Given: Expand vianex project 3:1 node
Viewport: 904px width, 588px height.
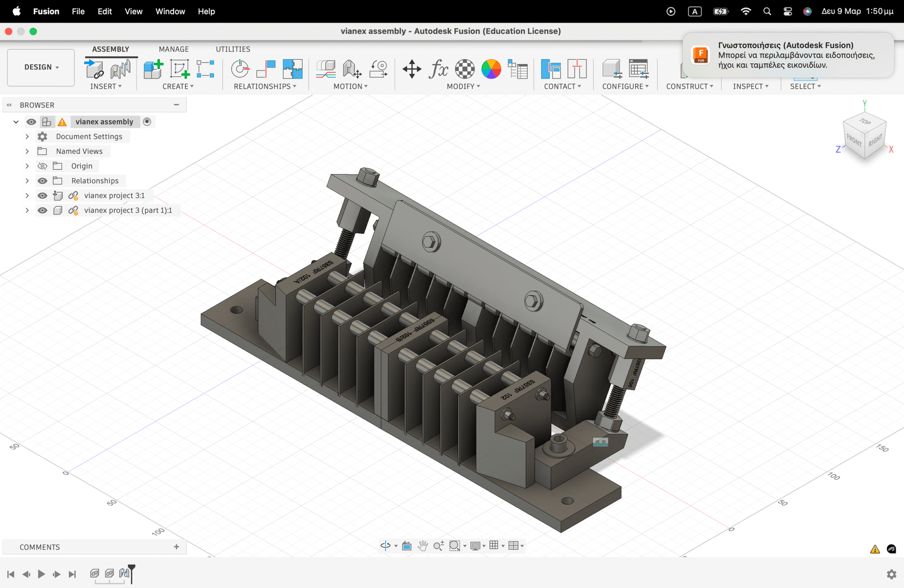Looking at the screenshot, I should (27, 195).
